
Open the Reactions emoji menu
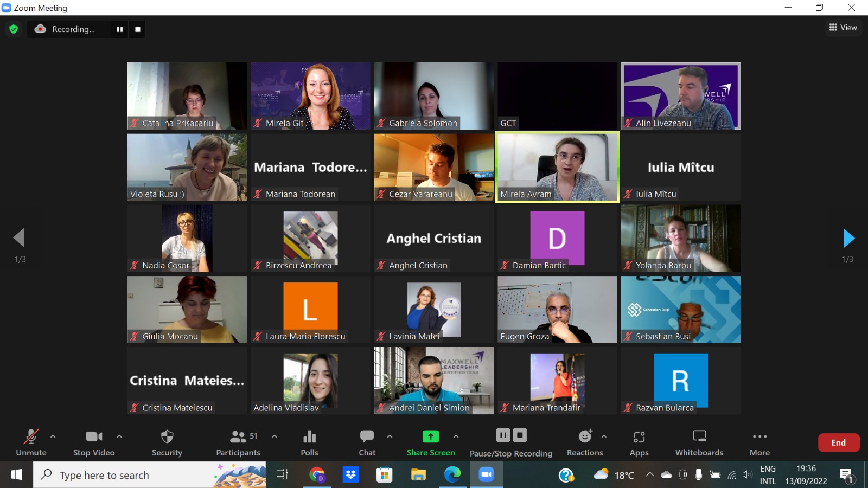(585, 442)
